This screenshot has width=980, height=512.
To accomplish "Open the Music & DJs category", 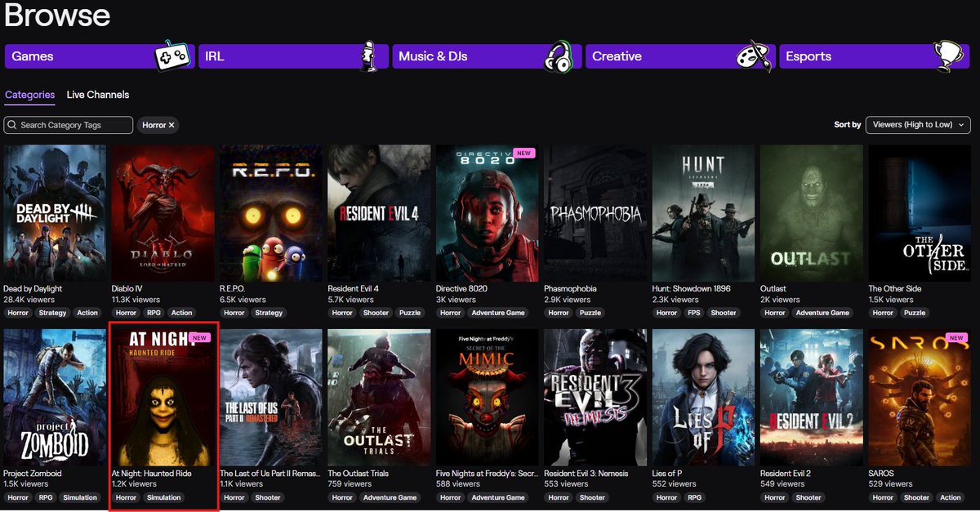I will [487, 56].
